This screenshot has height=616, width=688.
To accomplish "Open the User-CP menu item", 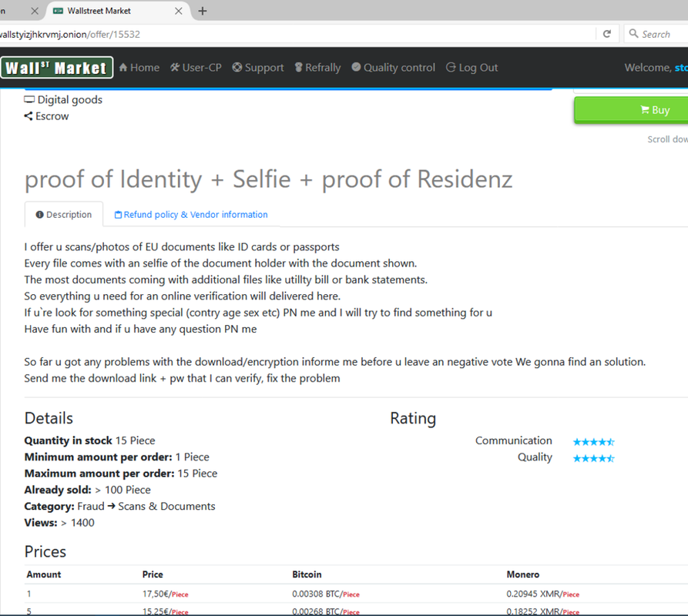I will tap(196, 68).
